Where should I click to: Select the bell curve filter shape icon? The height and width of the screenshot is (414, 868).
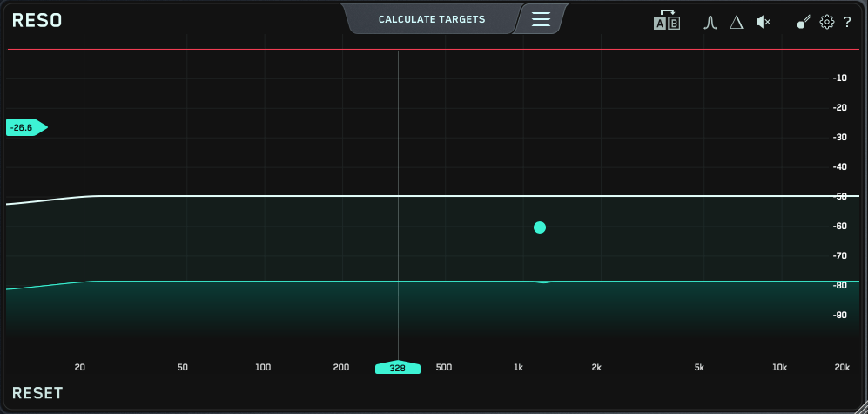click(x=710, y=22)
